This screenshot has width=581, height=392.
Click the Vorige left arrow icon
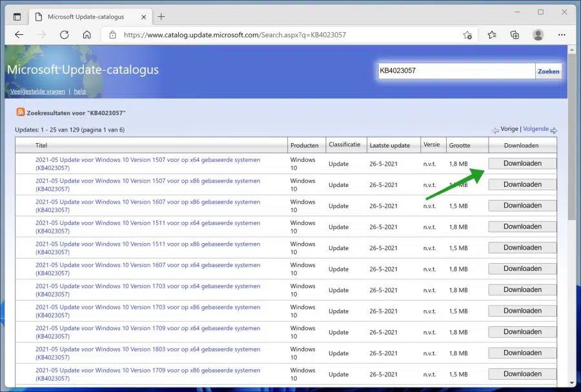(495, 130)
